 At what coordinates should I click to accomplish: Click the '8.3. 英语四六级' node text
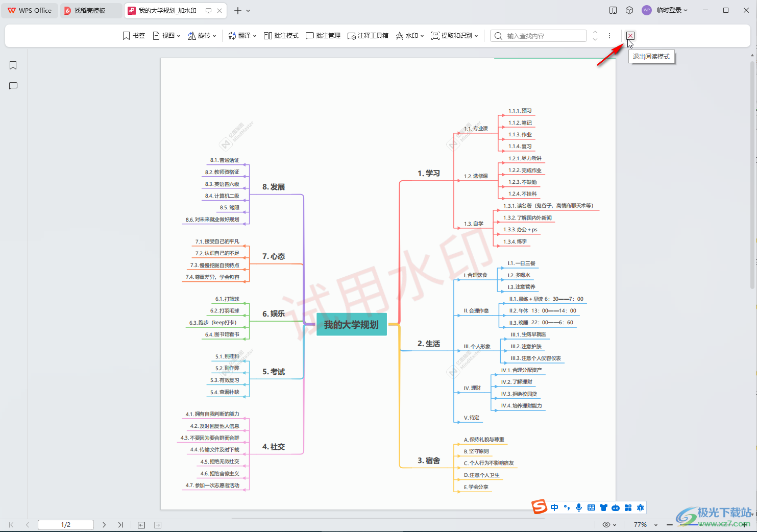coord(222,184)
